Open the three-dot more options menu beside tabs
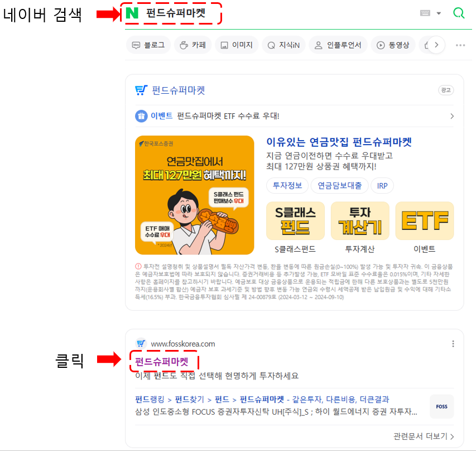The image size is (476, 451). pyautogui.click(x=460, y=45)
